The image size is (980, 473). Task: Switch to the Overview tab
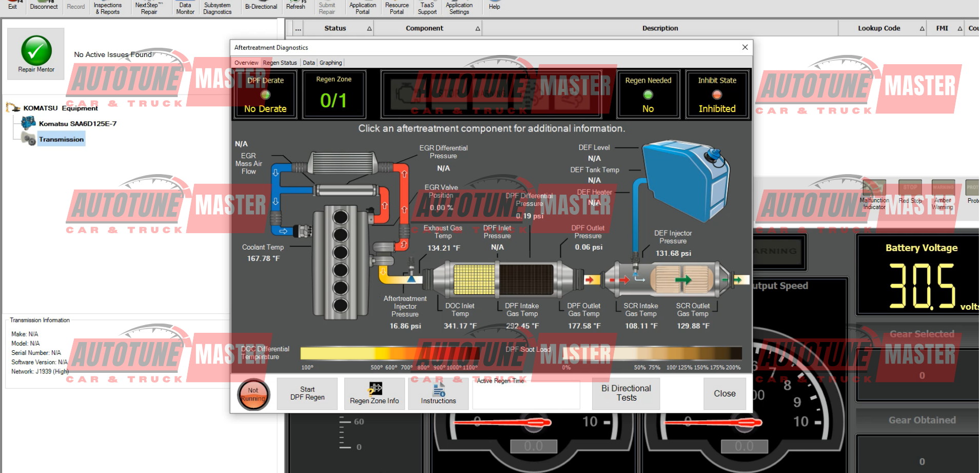click(246, 63)
